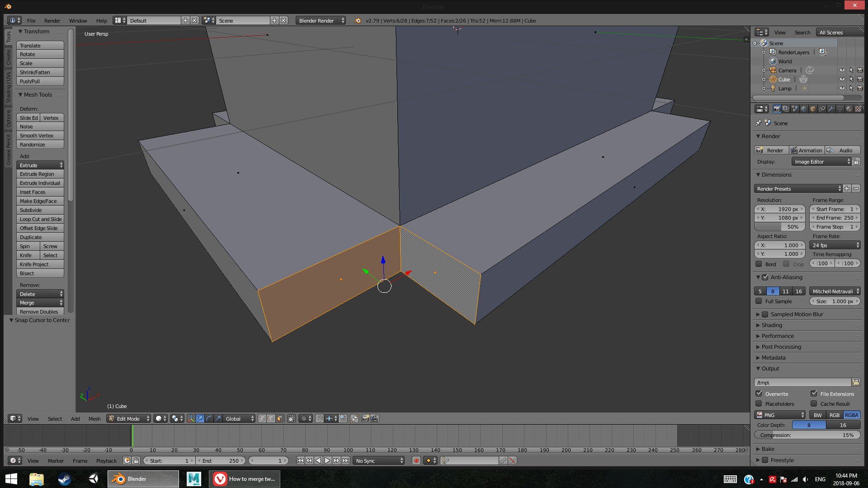Adjust the Compression slider
This screenshot has width=868, height=488.
807,435
